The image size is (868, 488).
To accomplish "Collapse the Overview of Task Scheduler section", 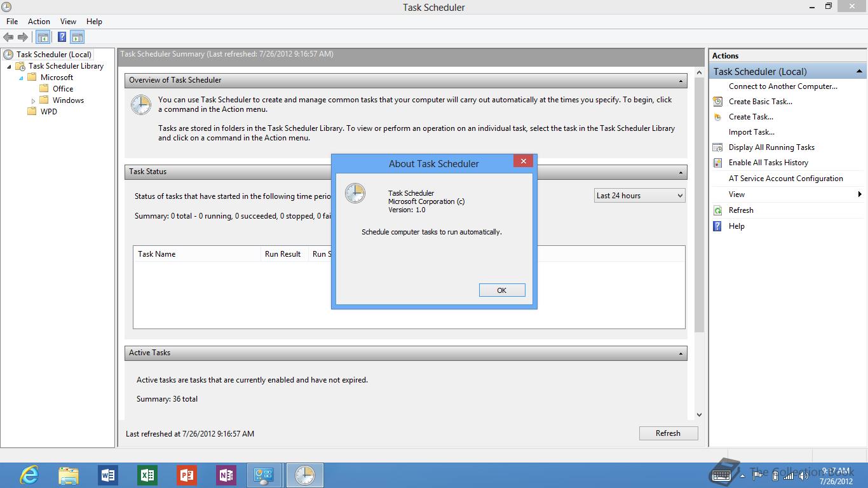I will [x=681, y=81].
